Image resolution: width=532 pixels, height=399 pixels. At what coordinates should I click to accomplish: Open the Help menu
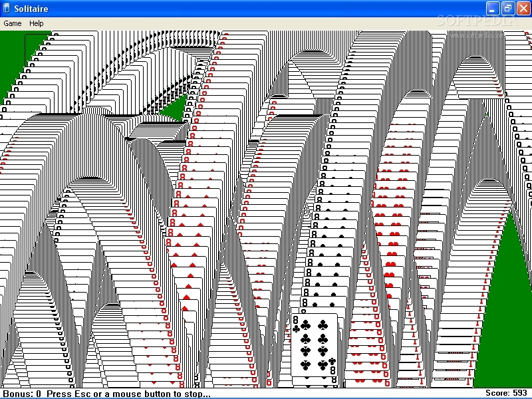coord(37,23)
